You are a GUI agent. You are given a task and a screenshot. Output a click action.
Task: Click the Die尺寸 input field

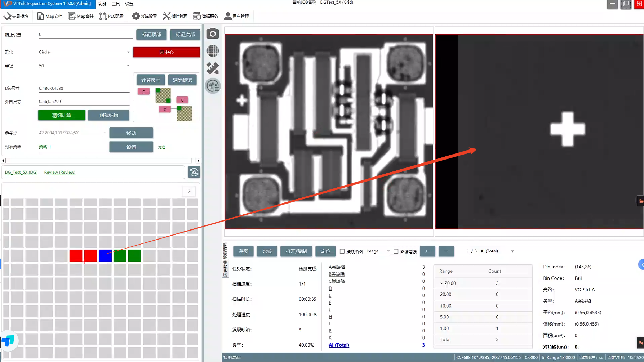tap(84, 88)
